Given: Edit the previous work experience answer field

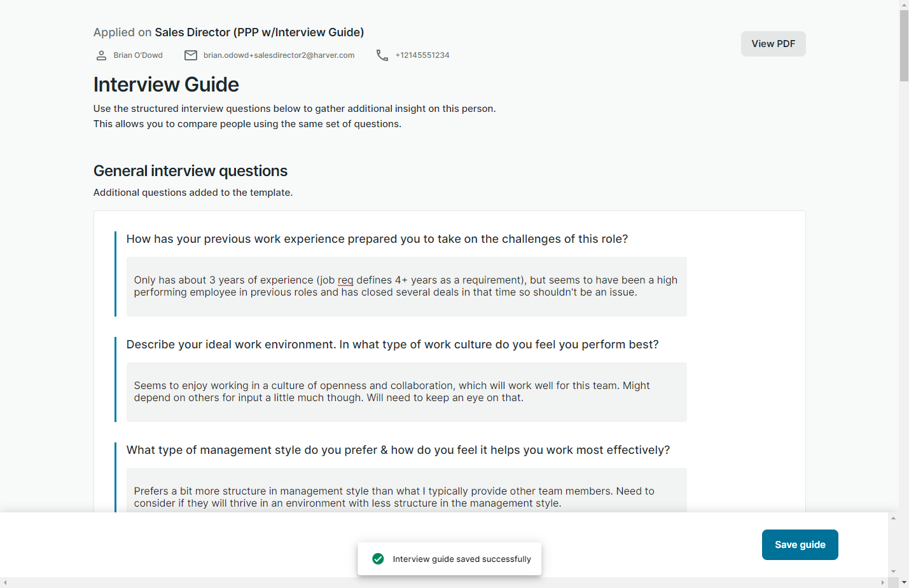Looking at the screenshot, I should tap(406, 287).
